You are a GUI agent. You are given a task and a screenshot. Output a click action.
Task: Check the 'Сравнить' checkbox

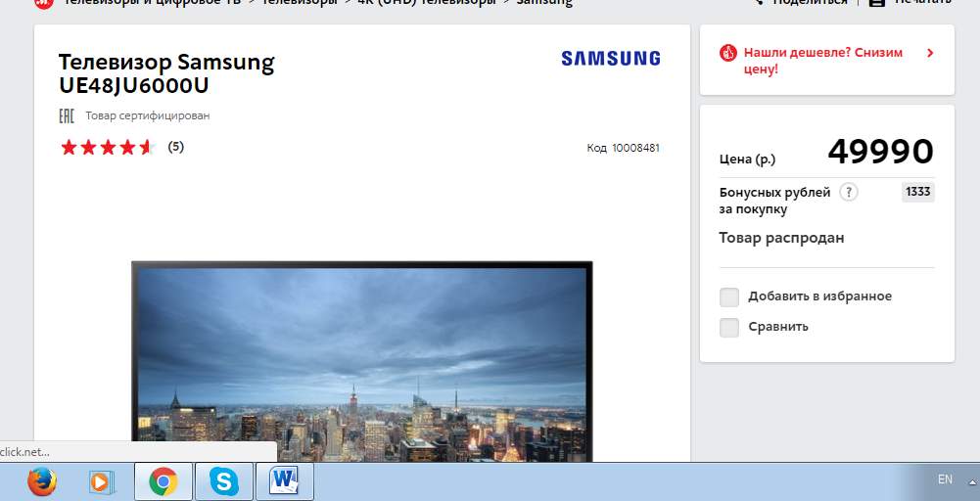click(728, 327)
